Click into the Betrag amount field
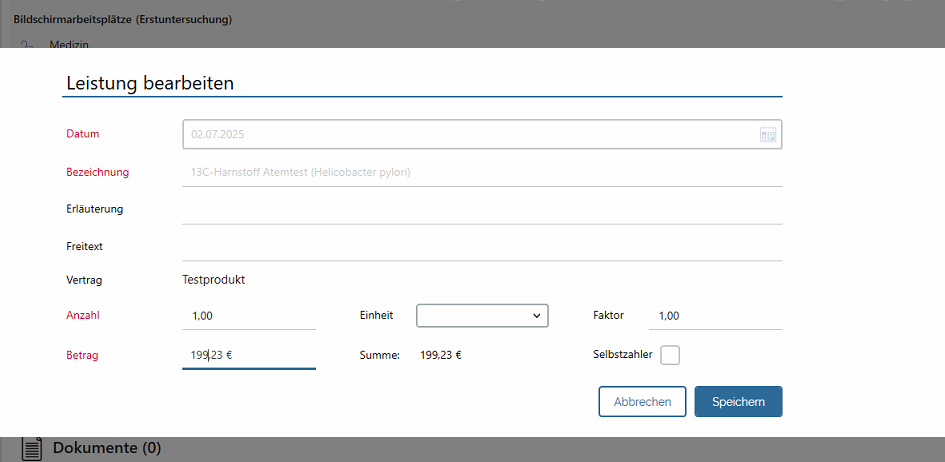The height and width of the screenshot is (462, 945). [x=249, y=354]
